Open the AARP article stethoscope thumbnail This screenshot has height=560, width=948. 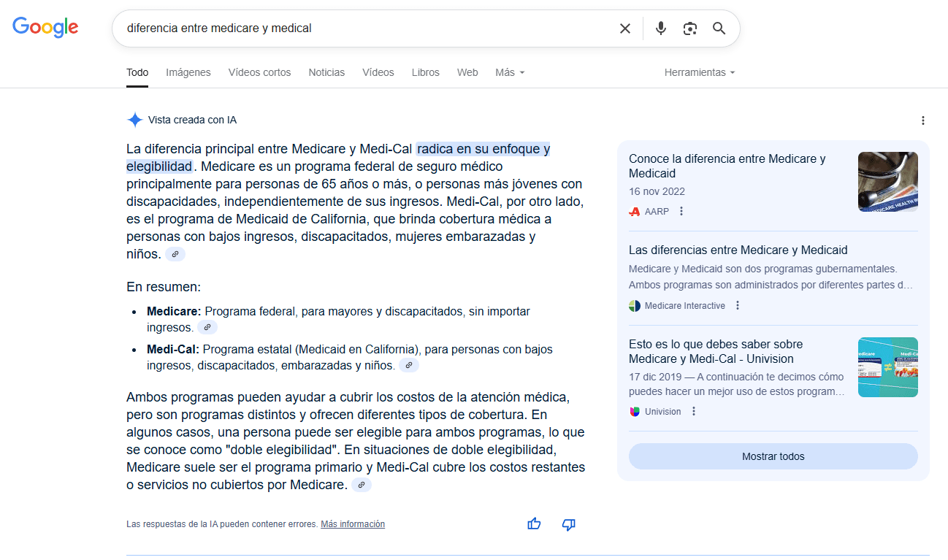point(888,182)
